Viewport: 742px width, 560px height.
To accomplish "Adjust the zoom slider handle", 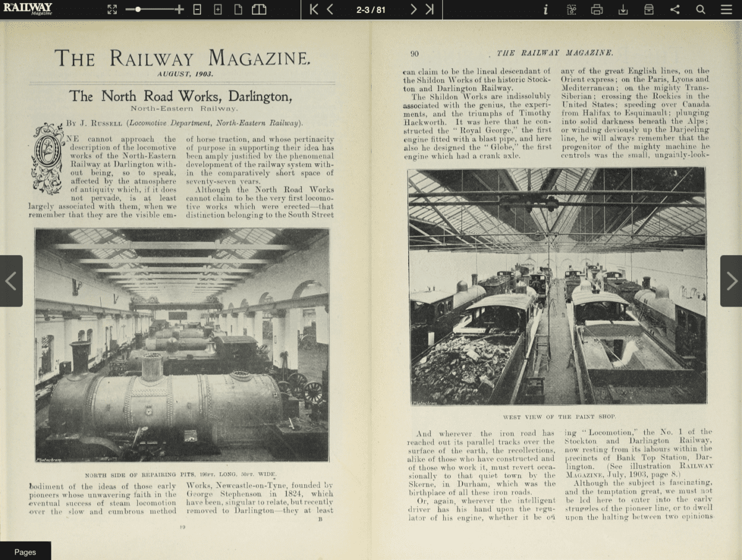I will point(138,9).
